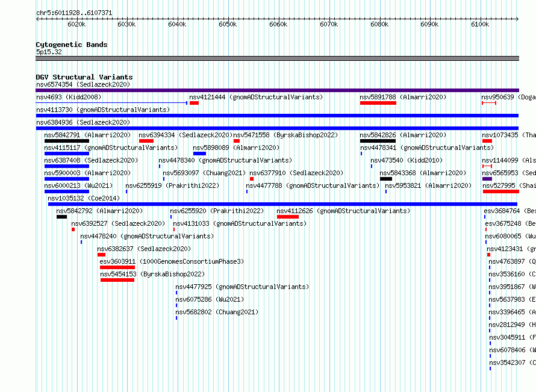Select nsv6255919 (Prakrithi2022) label
The height and width of the screenshot is (392, 536).
pyautogui.click(x=172, y=185)
